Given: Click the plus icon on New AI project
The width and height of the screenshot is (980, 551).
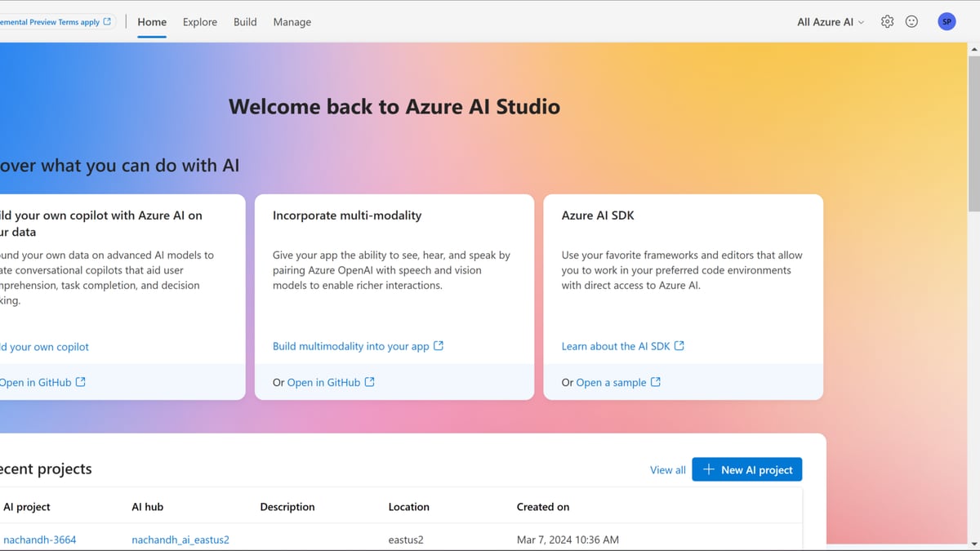Looking at the screenshot, I should point(709,469).
